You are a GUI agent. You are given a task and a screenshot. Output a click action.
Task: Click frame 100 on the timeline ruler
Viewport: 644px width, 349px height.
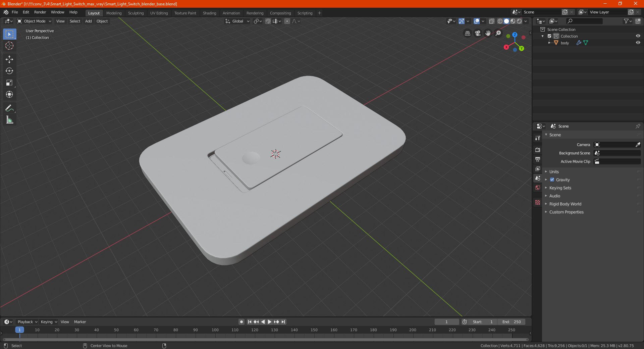215,330
